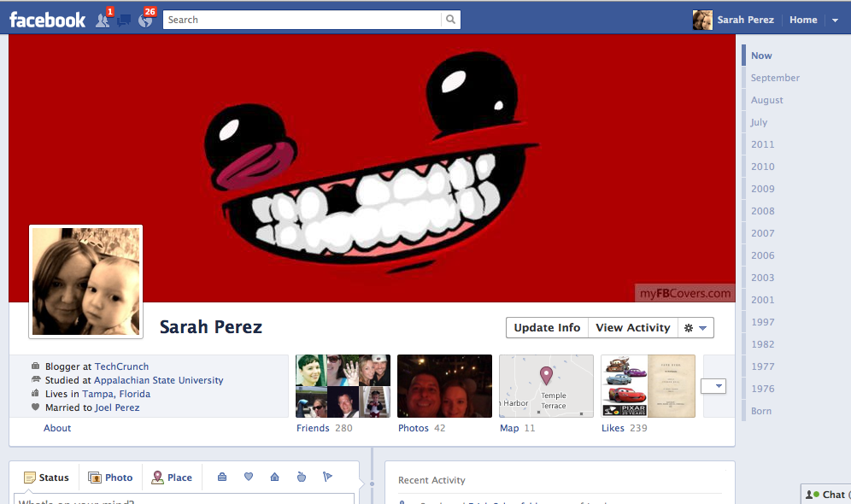Jump to 1977 on the timeline
Image resolution: width=851 pixels, height=504 pixels.
762,366
